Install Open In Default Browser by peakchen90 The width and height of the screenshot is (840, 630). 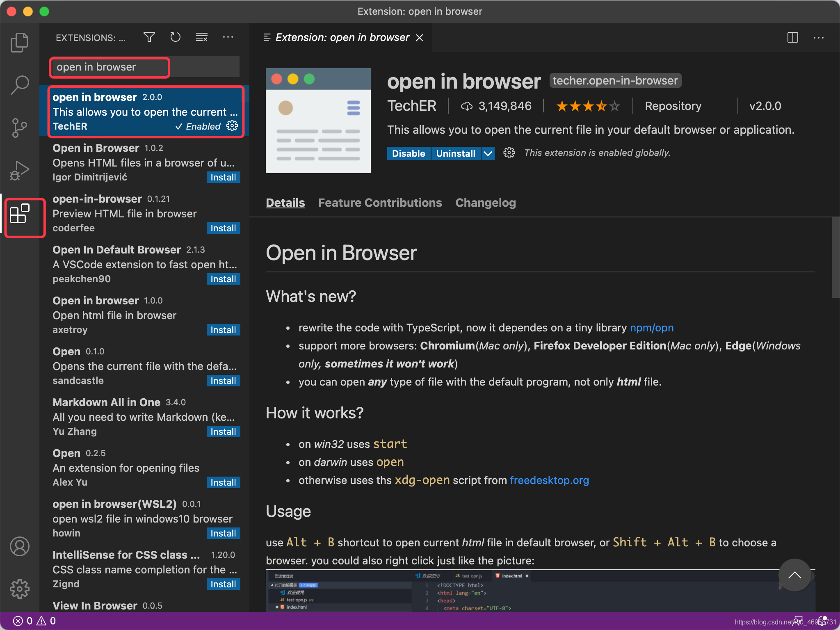pyautogui.click(x=223, y=279)
